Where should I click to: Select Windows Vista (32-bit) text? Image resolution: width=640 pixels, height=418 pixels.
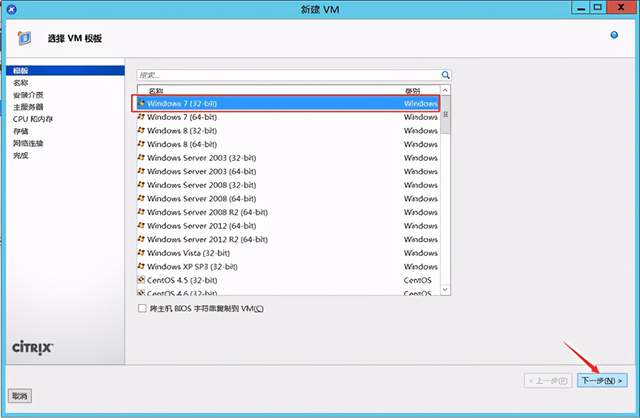(x=188, y=253)
